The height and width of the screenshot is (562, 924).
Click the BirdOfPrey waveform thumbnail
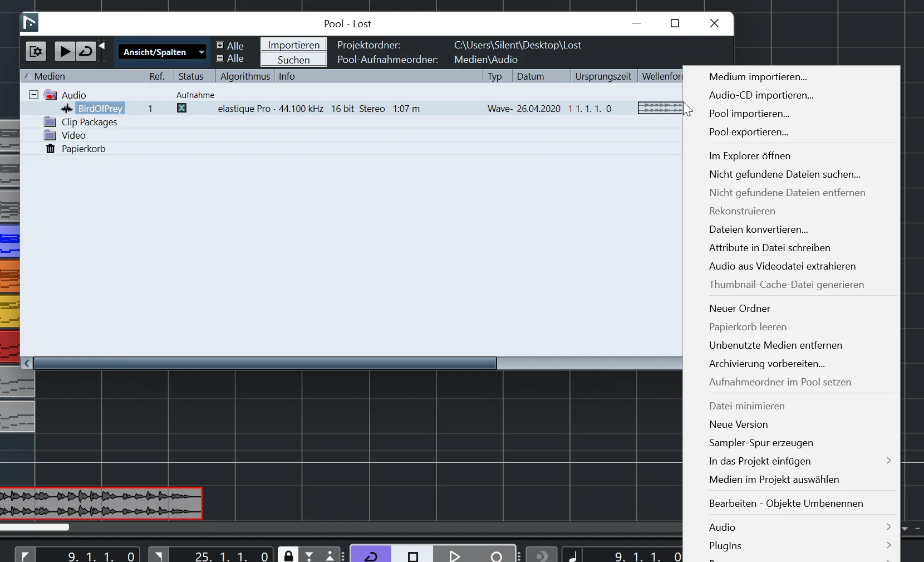point(660,108)
